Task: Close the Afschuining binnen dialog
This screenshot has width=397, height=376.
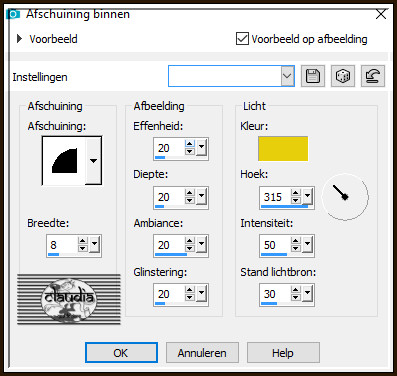Action: point(381,14)
